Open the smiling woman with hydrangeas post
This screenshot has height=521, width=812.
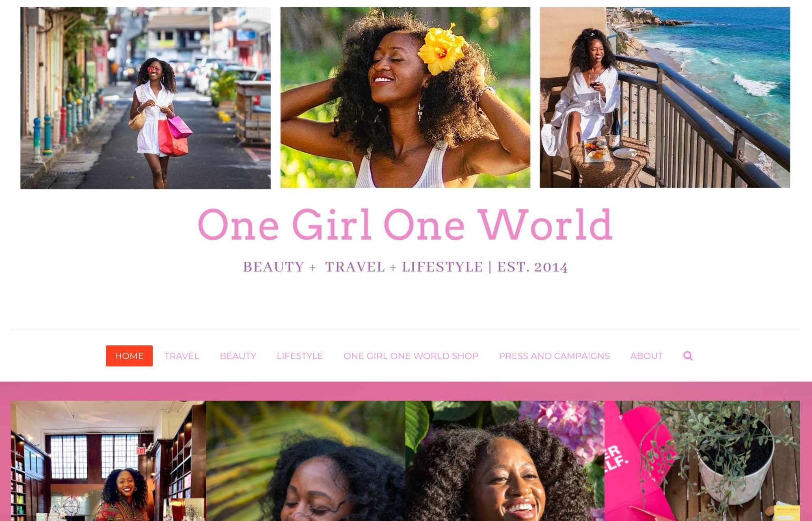click(505, 461)
